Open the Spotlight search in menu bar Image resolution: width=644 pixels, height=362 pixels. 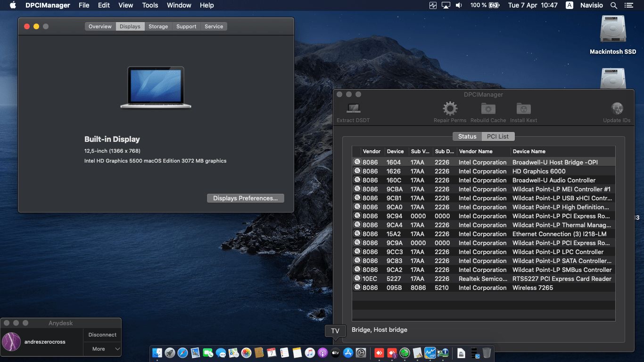coord(613,6)
